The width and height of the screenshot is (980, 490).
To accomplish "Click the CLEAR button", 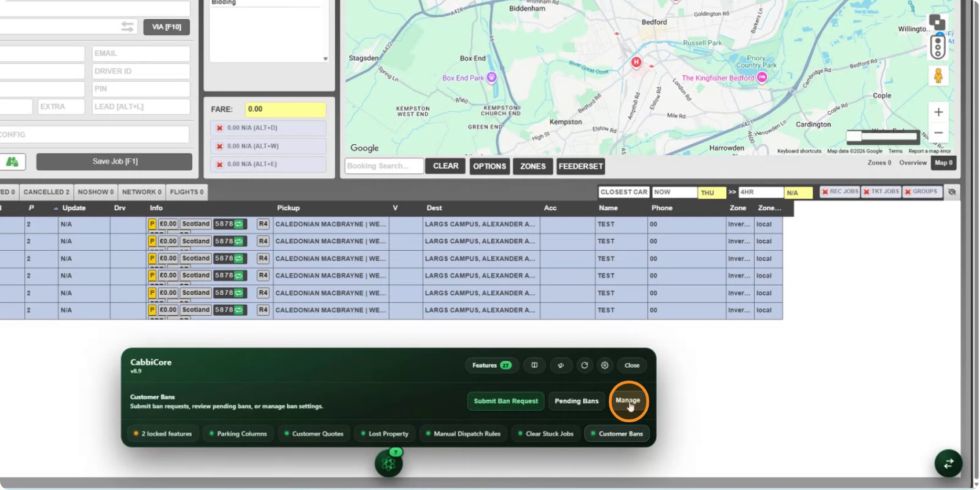I will [x=445, y=166].
